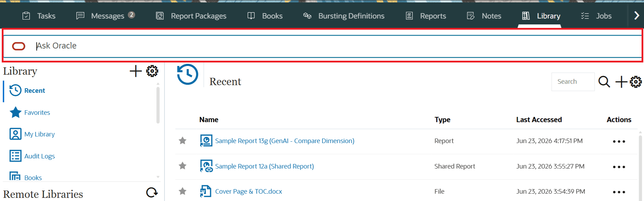The height and width of the screenshot is (201, 644).
Task: Click the Search field in Recent pane
Action: [573, 82]
